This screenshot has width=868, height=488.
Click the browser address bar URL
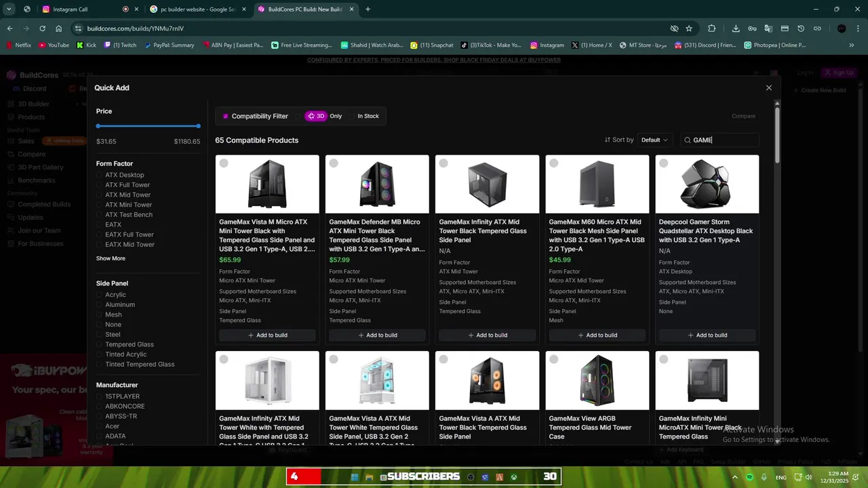pyautogui.click(x=136, y=28)
